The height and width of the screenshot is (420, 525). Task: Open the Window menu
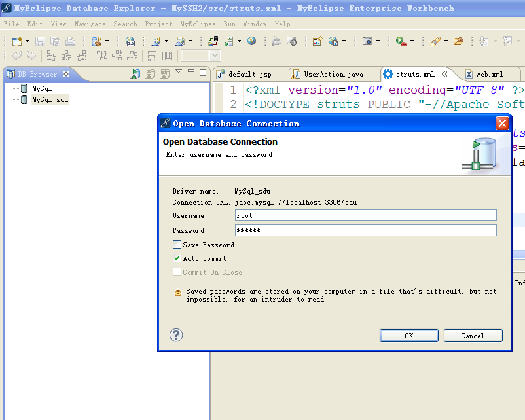[255, 24]
